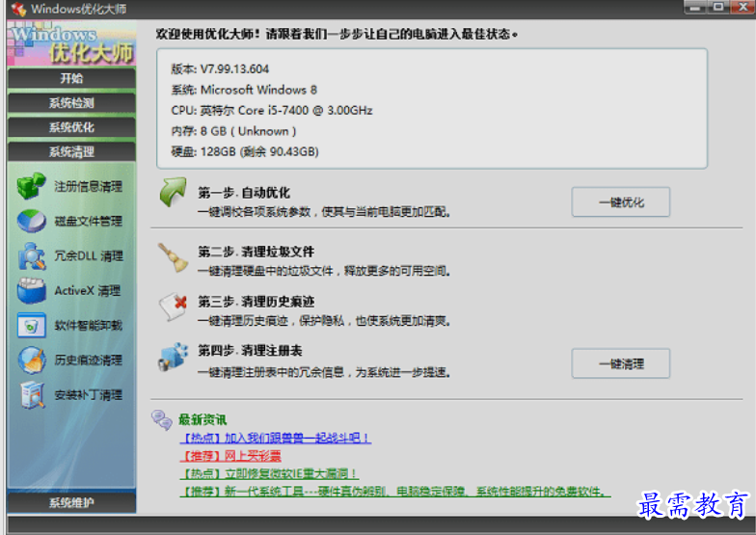The image size is (756, 535).
Task: Click the 第二步.清理垃圾文件 heading
Action: pos(256,252)
